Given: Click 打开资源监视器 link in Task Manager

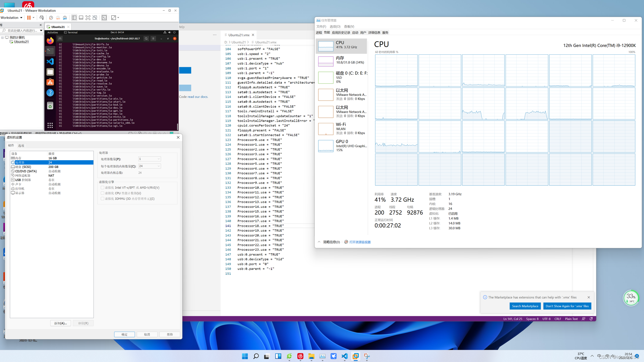Looking at the screenshot, I should coord(360,242).
